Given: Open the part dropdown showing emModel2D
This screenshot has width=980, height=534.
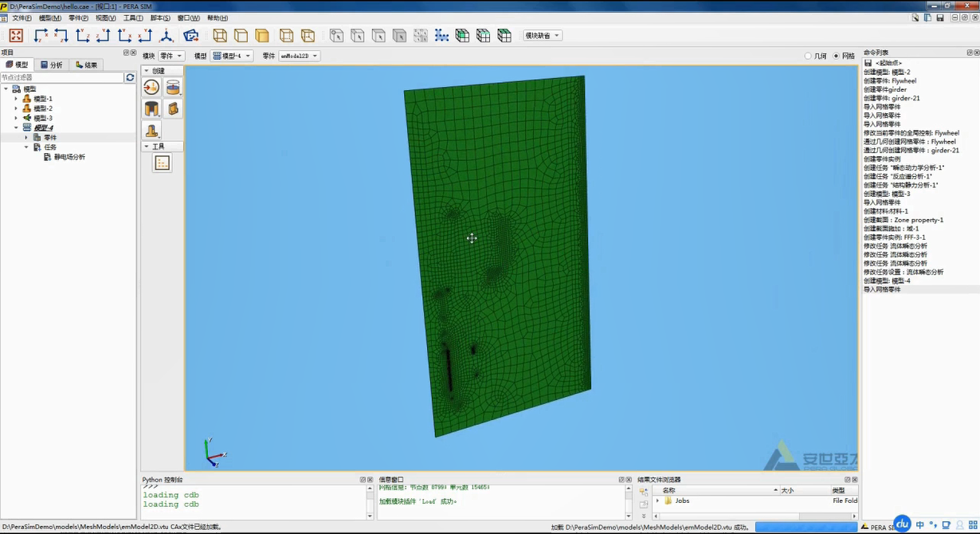Looking at the screenshot, I should 299,56.
